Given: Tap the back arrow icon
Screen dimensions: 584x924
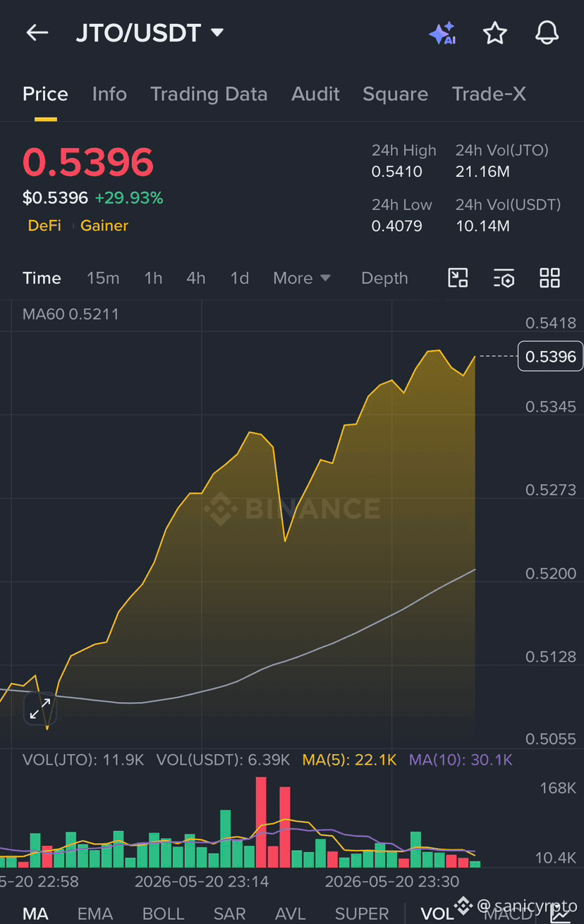Looking at the screenshot, I should [x=37, y=32].
